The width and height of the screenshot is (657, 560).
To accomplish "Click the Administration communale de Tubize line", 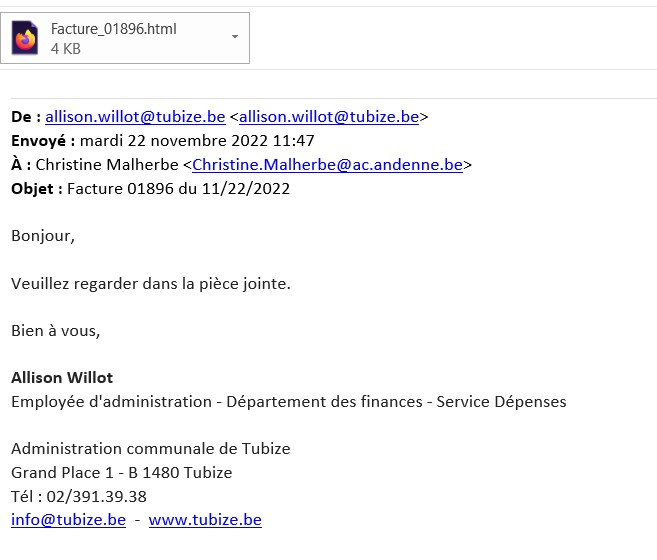I will (150, 449).
